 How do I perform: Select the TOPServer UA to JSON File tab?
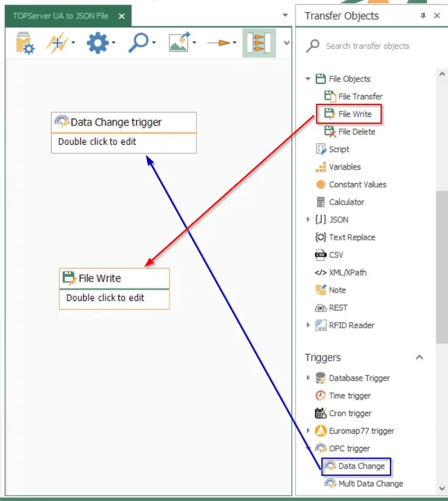tap(61, 16)
